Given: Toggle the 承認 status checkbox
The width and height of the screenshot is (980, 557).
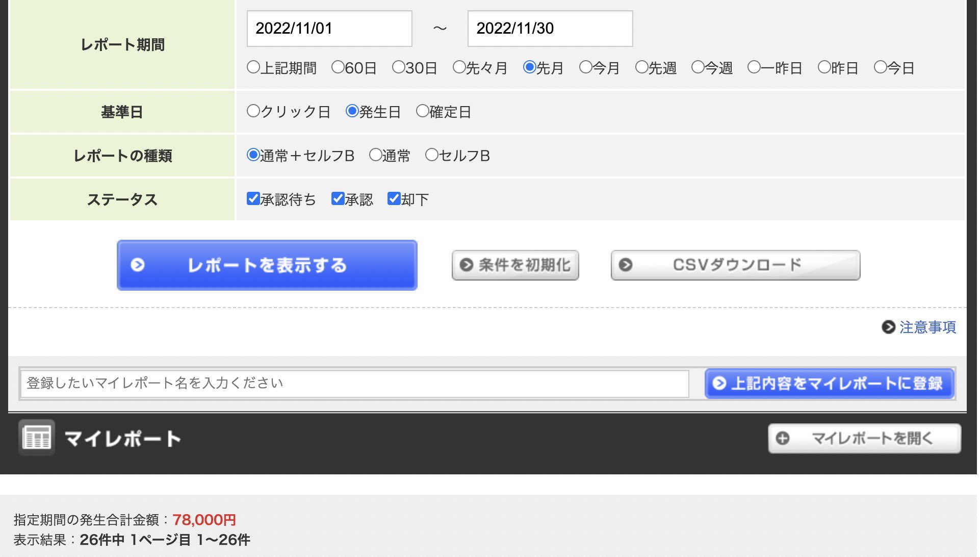Looking at the screenshot, I should 338,198.
